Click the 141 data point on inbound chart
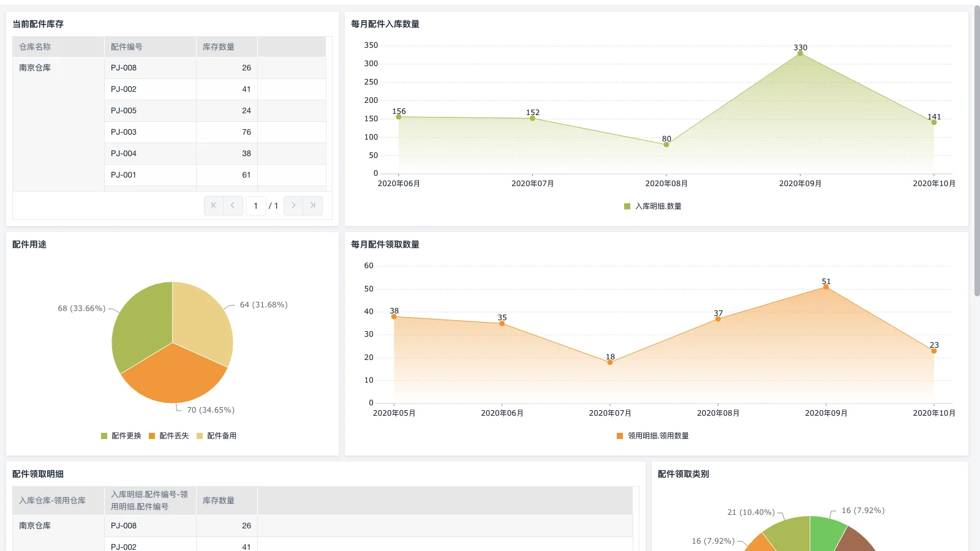Screen dimensions: 980x551 (x=934, y=122)
